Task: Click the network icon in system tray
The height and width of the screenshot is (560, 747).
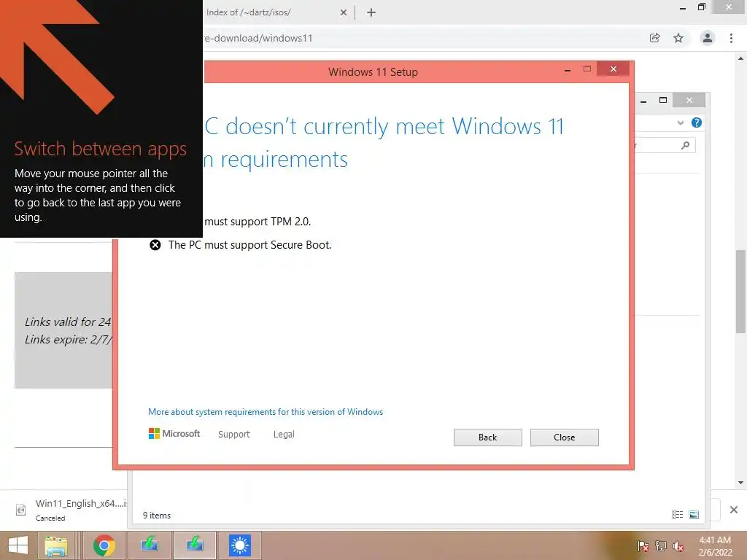Action: tap(661, 545)
